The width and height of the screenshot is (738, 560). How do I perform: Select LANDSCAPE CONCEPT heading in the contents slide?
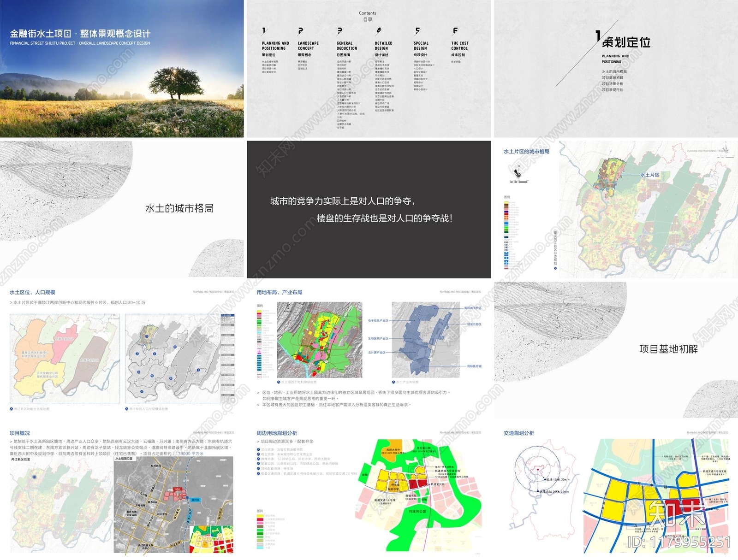(308, 46)
